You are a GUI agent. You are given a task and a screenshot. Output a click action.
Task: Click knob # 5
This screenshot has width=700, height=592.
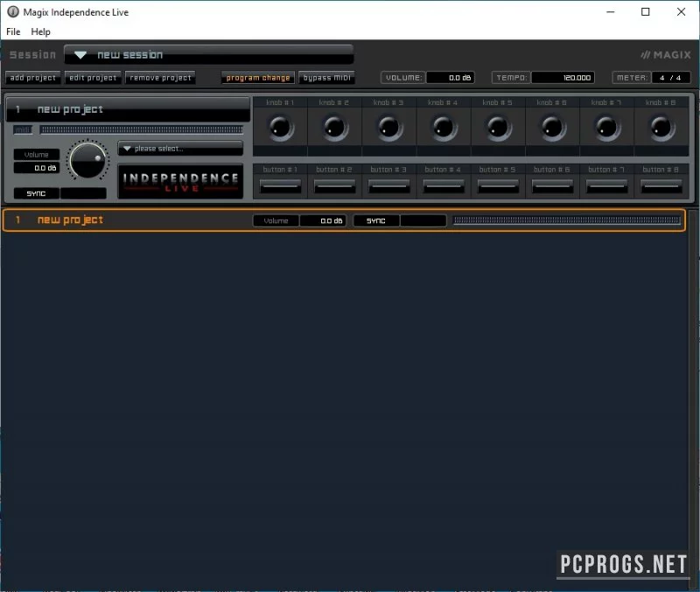(498, 127)
